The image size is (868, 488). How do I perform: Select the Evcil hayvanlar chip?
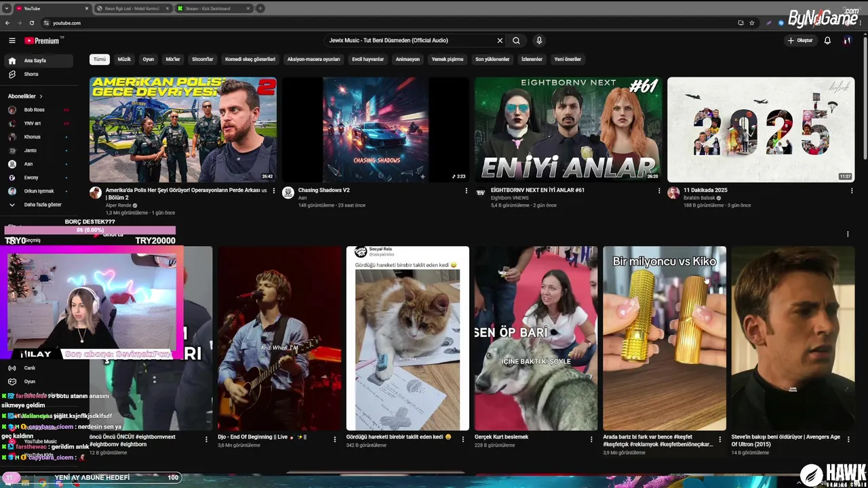[x=368, y=59]
